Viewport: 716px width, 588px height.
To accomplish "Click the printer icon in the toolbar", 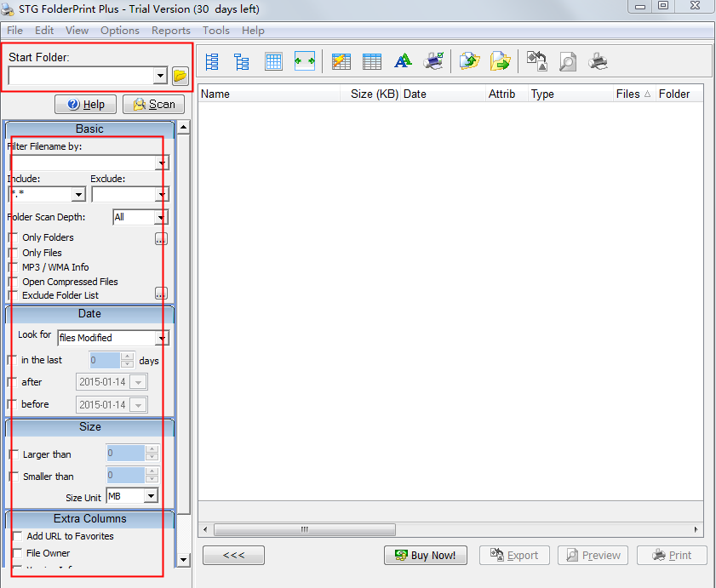I will 598,61.
